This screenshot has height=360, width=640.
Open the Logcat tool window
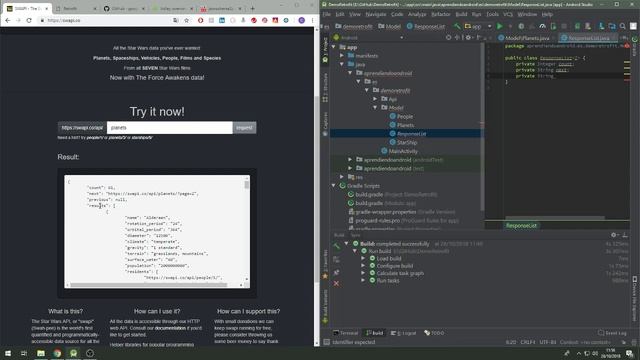click(404, 333)
